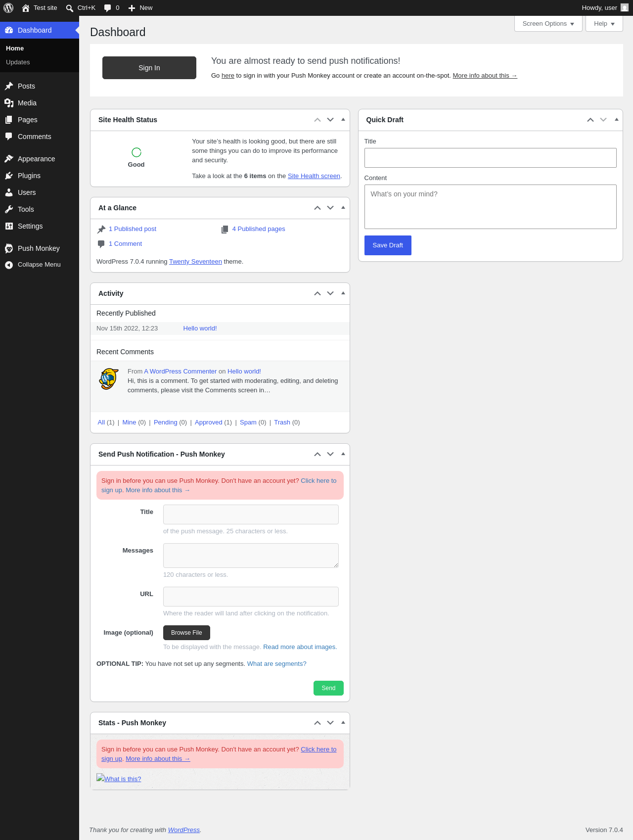Click the Plugins plug icon
Viewport: 633px width, 840px height.
(x=9, y=176)
